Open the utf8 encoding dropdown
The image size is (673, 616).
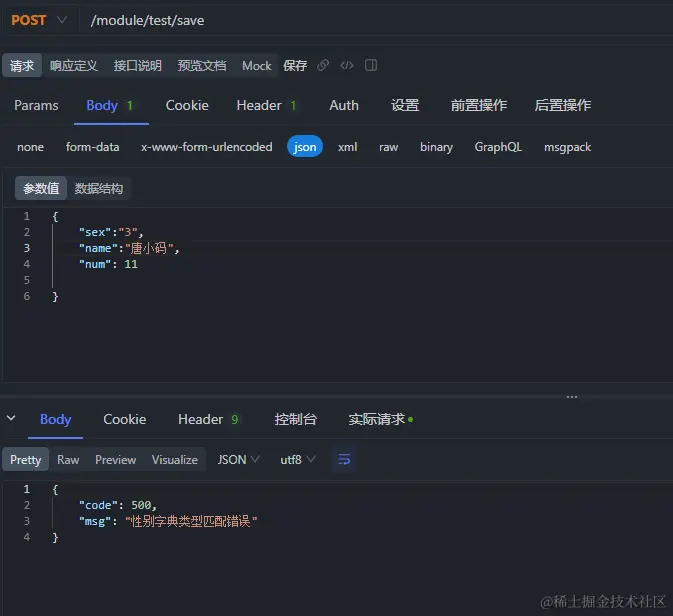[x=298, y=460]
